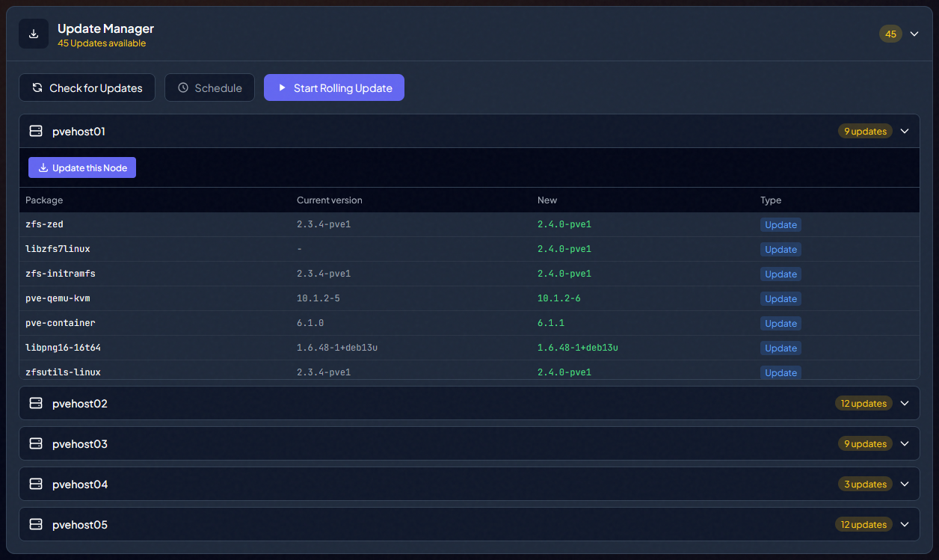Click the Update badge for pve-qemu-kvm
Viewport: 939px width, 560px height.
tap(781, 298)
